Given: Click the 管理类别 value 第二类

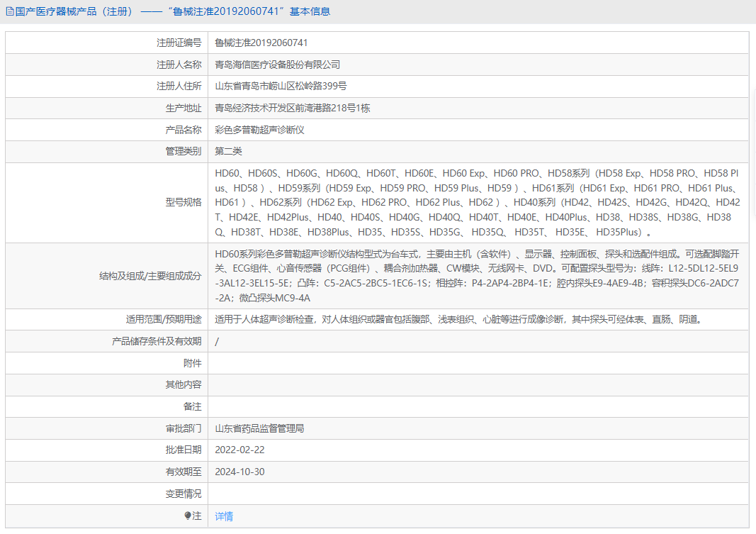Looking at the screenshot, I should 227,150.
